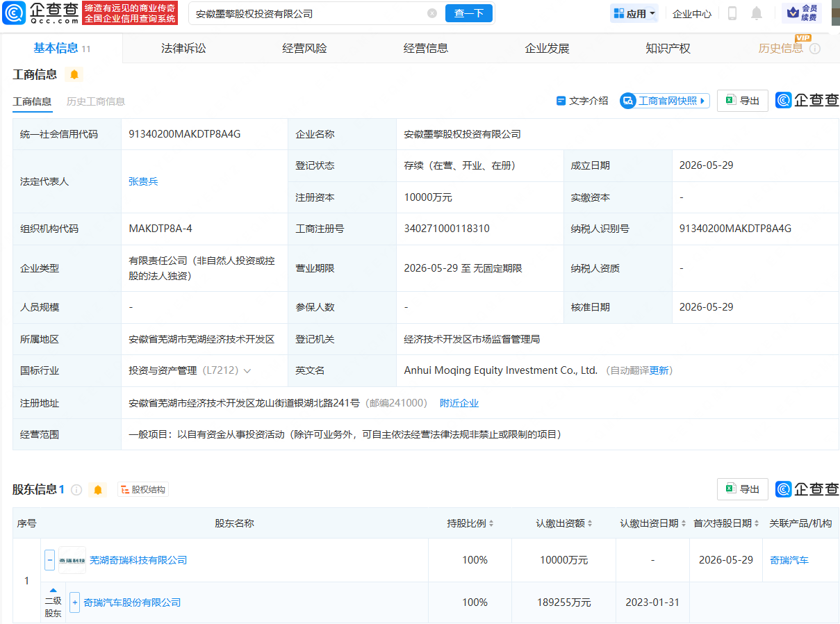Click the 投资与资产管理 industry text
Screen dimensions: 840x624
pos(163,371)
